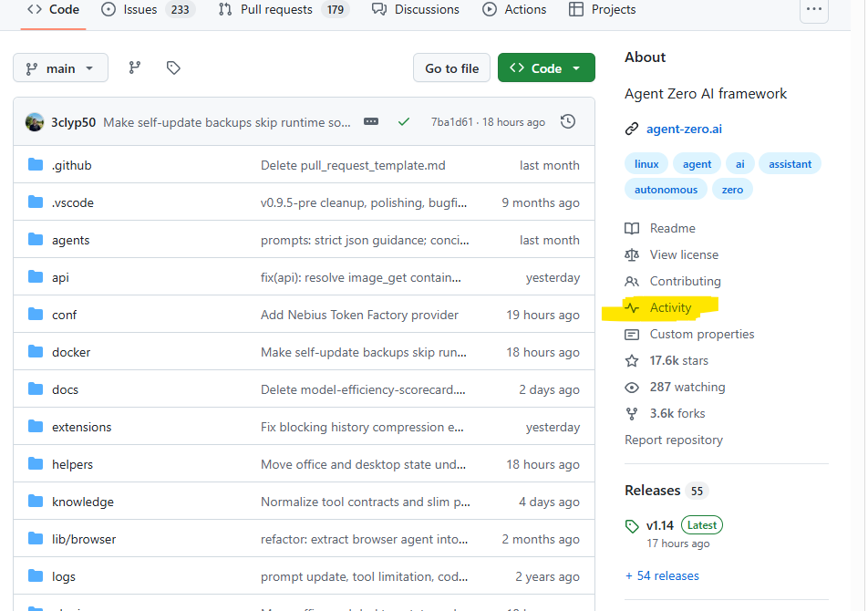The height and width of the screenshot is (611, 868).
Task: Expand the commit message ellipsis icon
Action: coord(371,122)
